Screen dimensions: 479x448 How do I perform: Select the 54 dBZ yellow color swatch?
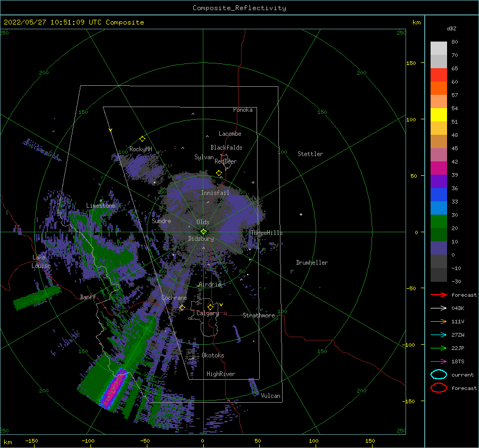pos(439,115)
